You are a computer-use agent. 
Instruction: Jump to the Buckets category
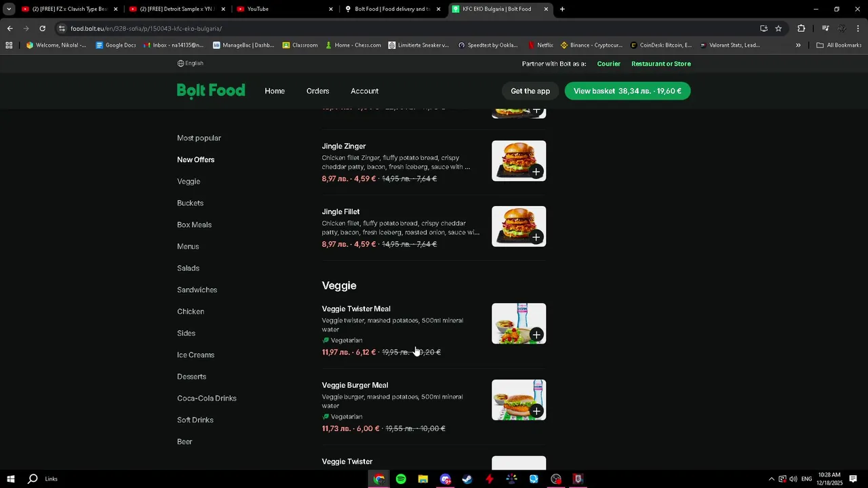click(190, 203)
